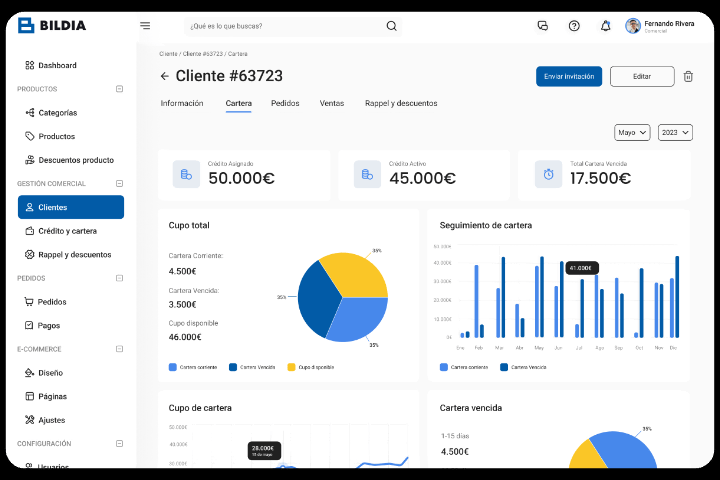Screen dimensions: 720x480
Task: Switch to the Pedidos tab
Action: coord(285,103)
